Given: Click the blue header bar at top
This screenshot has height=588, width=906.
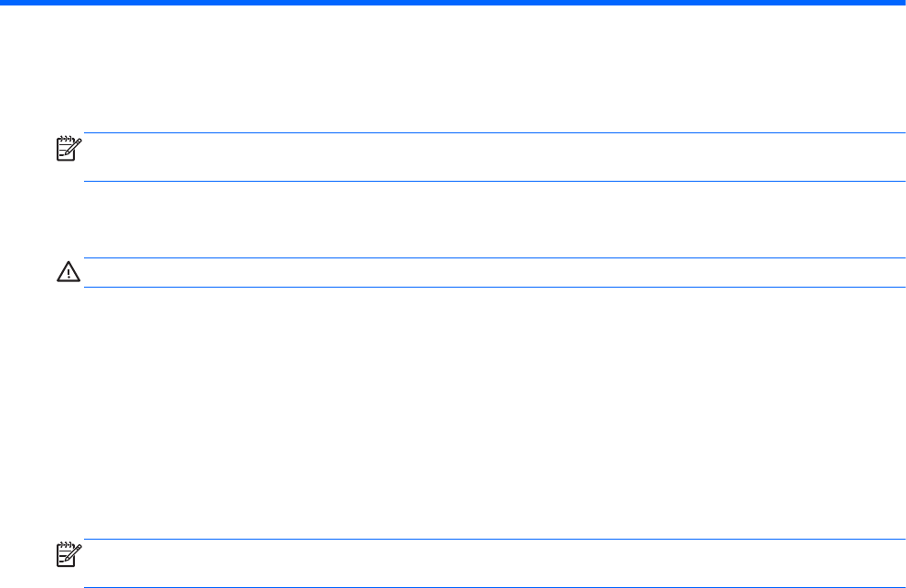Looking at the screenshot, I should click(453, 3).
